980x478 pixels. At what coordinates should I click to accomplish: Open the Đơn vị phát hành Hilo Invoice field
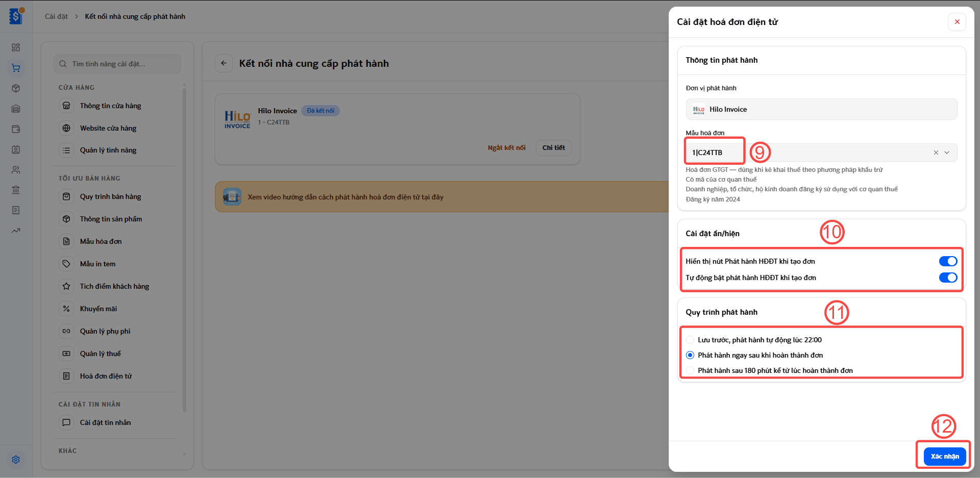[x=821, y=109]
